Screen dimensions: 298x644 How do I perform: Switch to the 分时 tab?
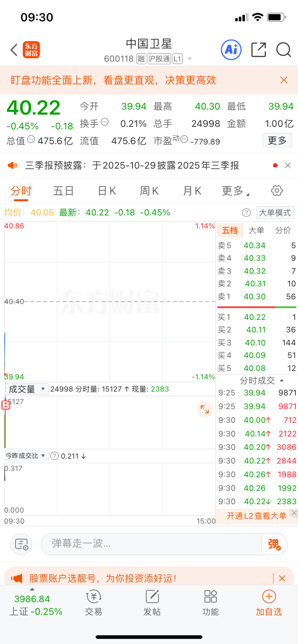(21, 191)
